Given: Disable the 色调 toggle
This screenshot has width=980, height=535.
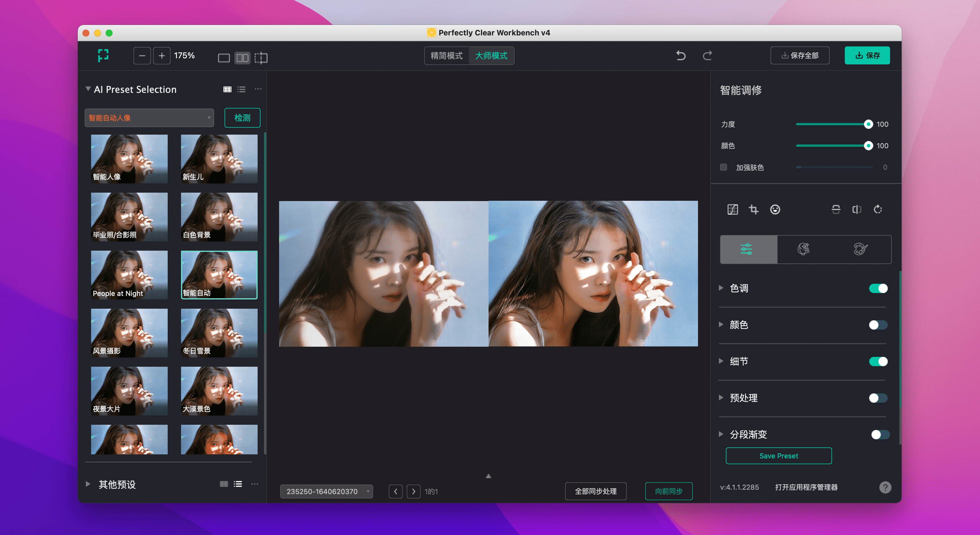Looking at the screenshot, I should [x=878, y=288].
